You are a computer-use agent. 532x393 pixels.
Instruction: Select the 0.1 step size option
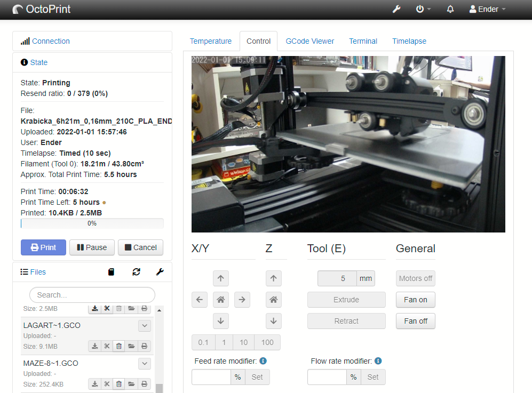(203, 342)
